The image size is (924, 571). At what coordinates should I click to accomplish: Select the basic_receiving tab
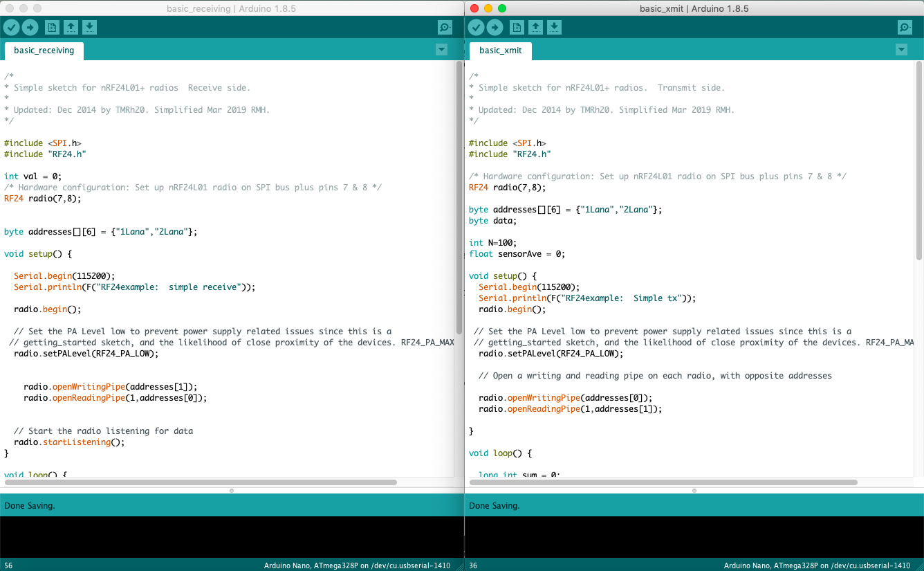pyautogui.click(x=44, y=51)
